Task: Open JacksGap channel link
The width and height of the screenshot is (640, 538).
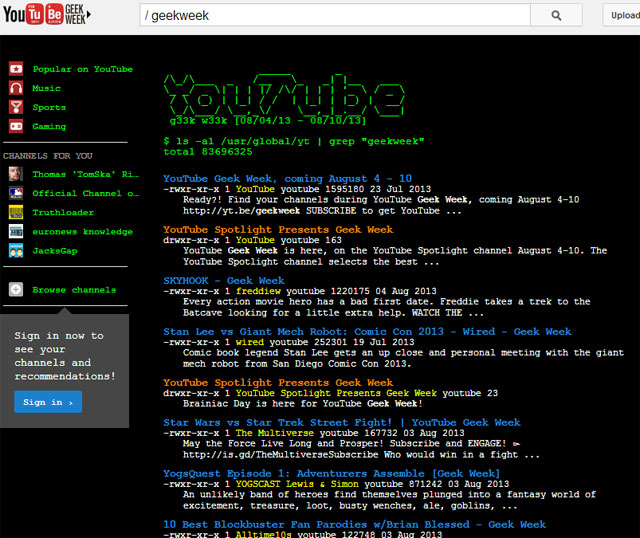Action: point(55,251)
